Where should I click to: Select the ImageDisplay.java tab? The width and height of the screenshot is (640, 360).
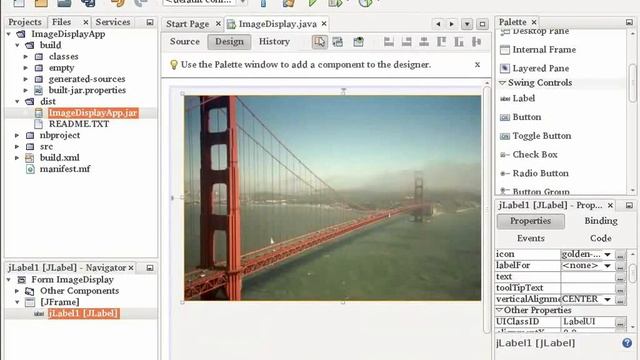tap(278, 24)
